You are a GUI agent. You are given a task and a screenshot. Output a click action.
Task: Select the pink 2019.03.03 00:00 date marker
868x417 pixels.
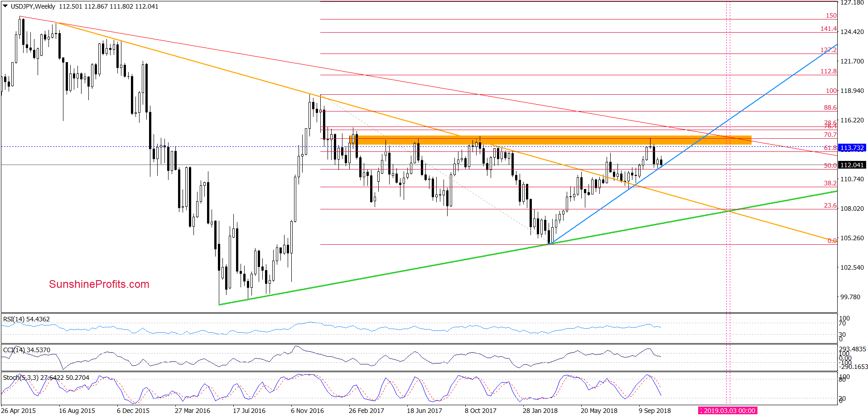pyautogui.click(x=728, y=411)
